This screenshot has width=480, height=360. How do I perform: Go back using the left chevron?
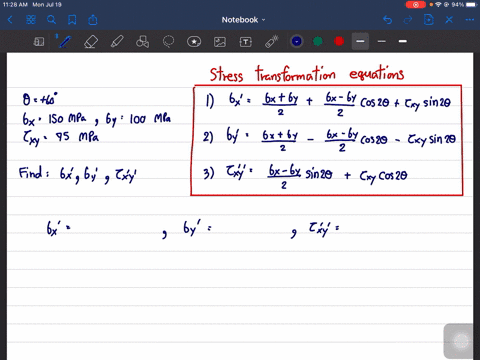tap(10, 20)
